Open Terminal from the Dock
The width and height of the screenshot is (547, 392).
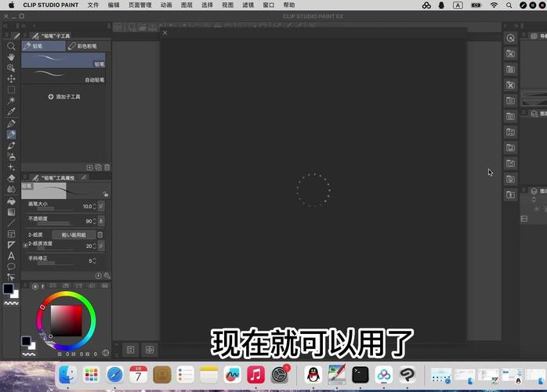360,375
